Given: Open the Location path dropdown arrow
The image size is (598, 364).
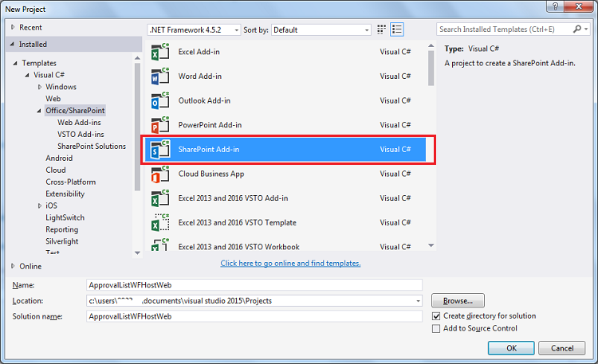Looking at the screenshot, I should (x=418, y=301).
